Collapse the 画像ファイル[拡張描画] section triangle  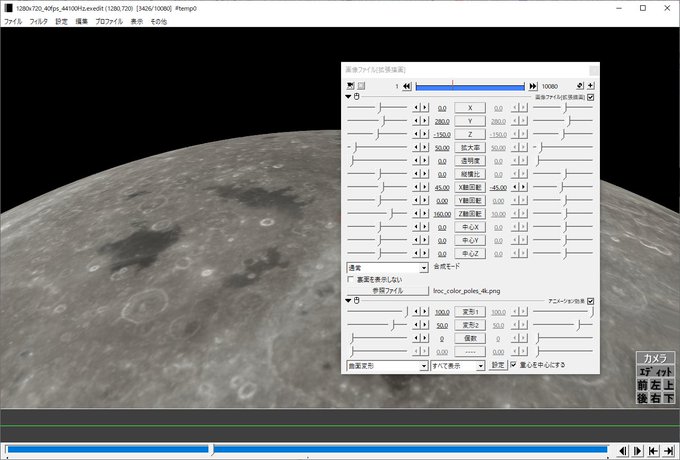tap(349, 97)
